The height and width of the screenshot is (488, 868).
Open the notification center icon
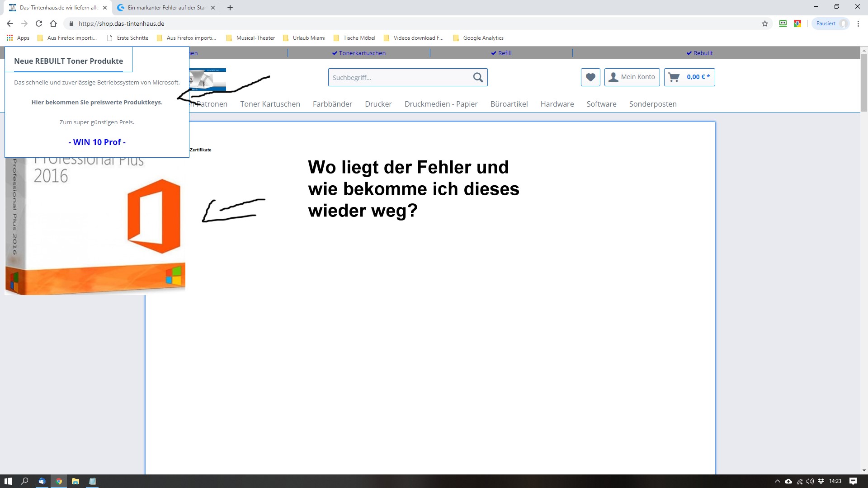click(x=853, y=481)
